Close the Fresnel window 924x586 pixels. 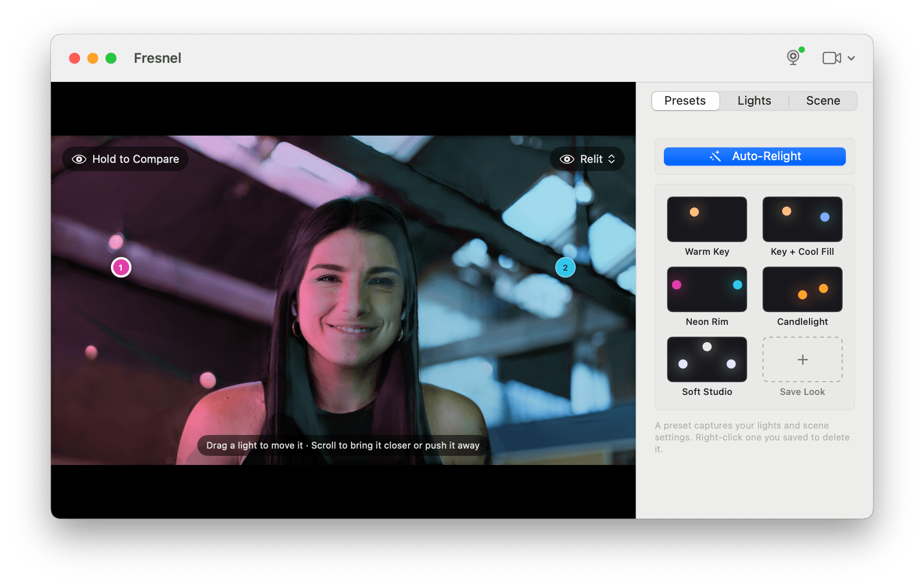pos(75,58)
